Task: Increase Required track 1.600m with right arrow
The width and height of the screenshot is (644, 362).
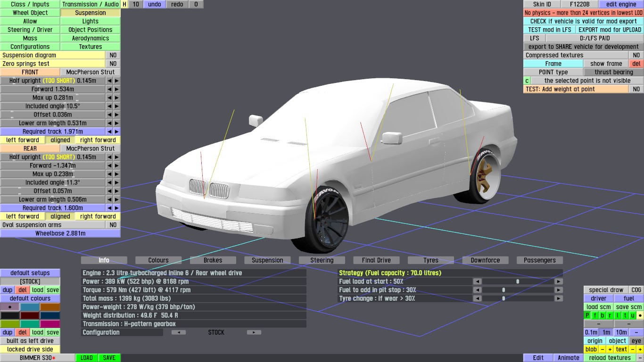Action: pos(116,208)
